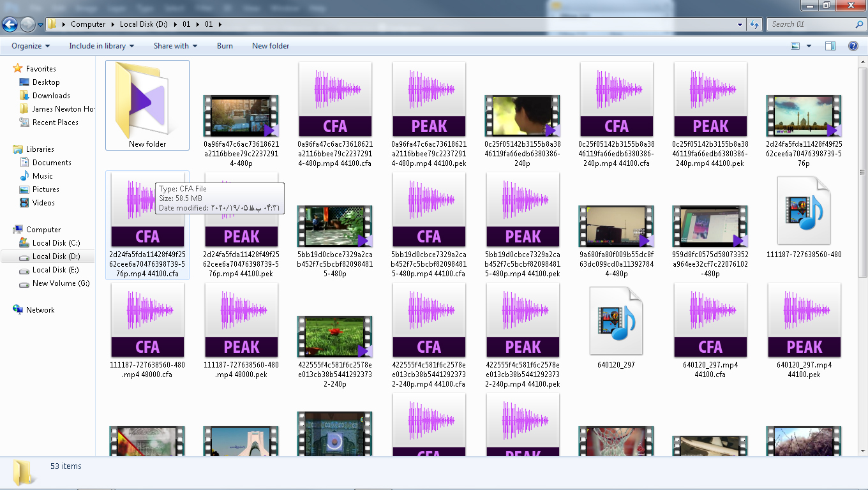
Task: Select PEAK file 5bb19d0cbce7...480p.mp4 44100.pek
Action: (523, 210)
